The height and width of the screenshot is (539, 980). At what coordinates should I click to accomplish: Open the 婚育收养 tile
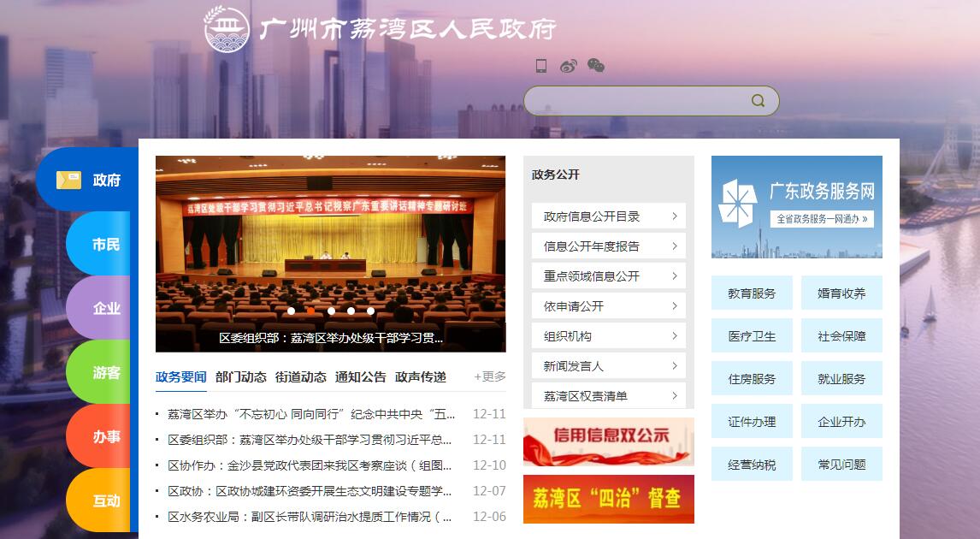coord(841,293)
